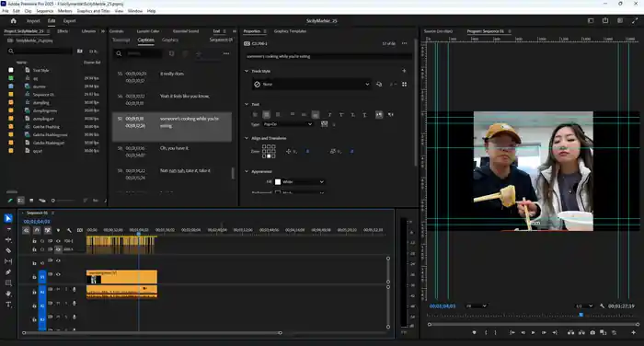Add a marker in timeline header
The width and height of the screenshot is (644, 346).
click(x=58, y=230)
